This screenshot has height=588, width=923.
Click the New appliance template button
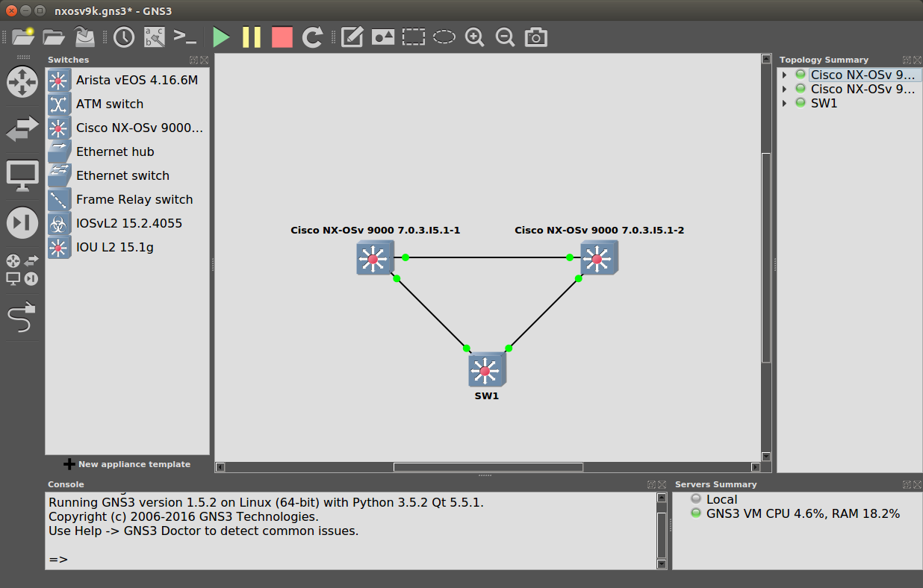tap(127, 464)
